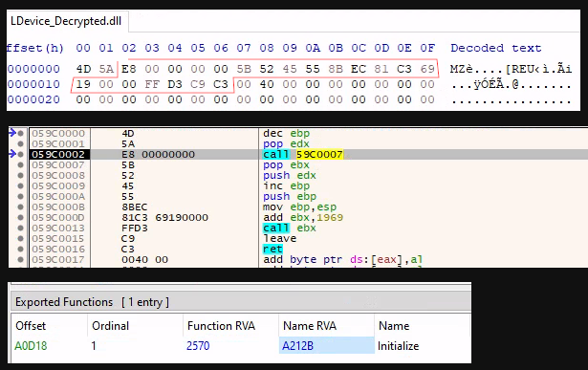Toggle breakpoint dot at address 059C0008
Image resolution: width=588 pixels, height=370 pixels.
coord(21,175)
